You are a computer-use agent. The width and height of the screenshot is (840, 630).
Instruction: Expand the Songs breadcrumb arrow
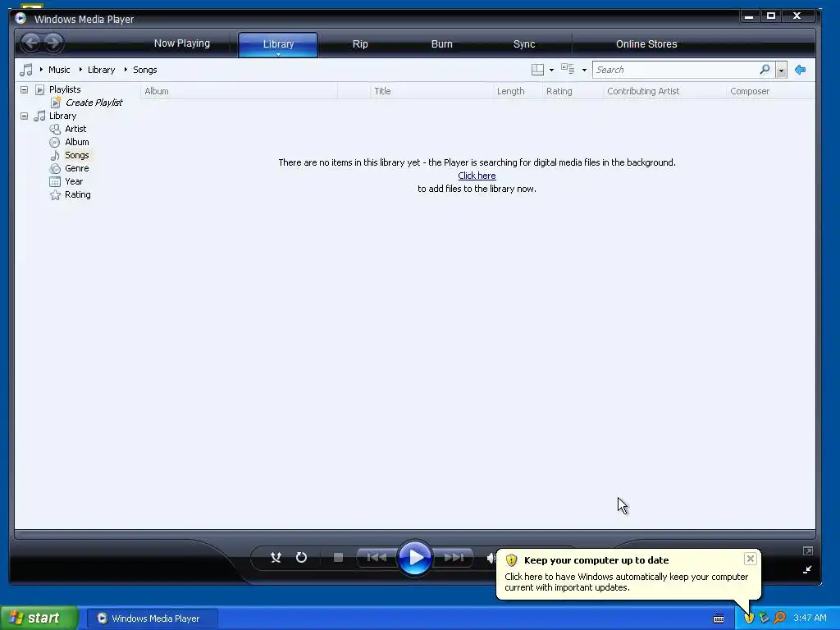126,70
